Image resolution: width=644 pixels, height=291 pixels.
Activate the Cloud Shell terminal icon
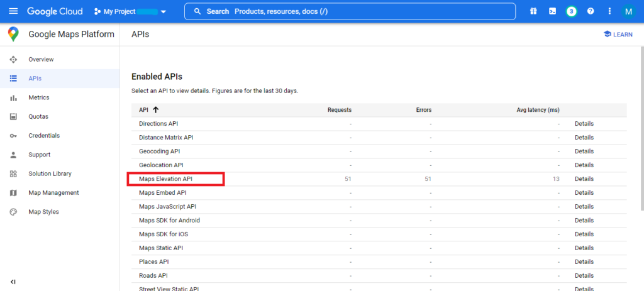[552, 11]
